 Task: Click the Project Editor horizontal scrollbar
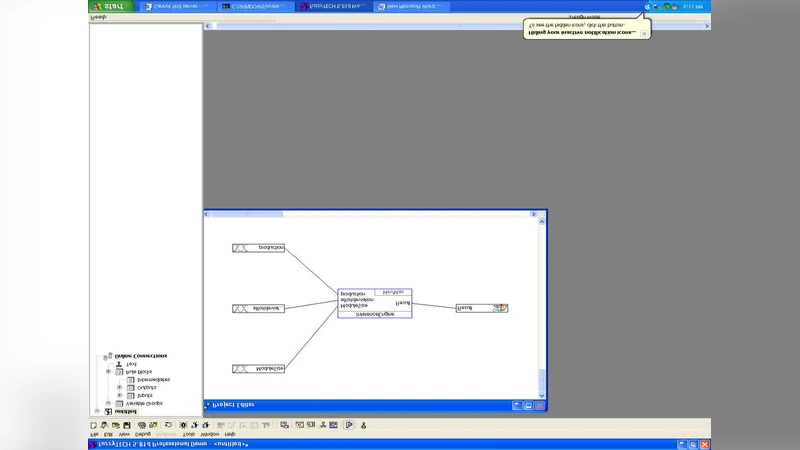click(x=370, y=213)
